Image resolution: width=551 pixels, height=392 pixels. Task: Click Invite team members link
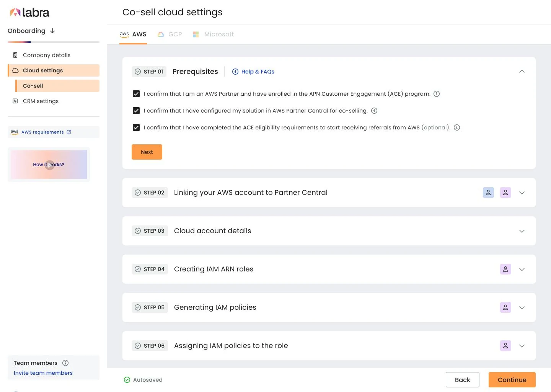click(43, 373)
